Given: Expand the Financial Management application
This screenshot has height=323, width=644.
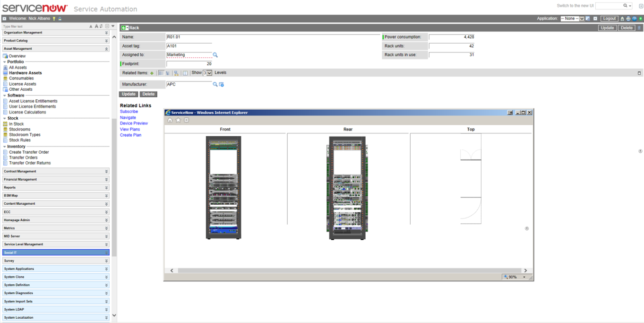Looking at the screenshot, I should 56,179.
